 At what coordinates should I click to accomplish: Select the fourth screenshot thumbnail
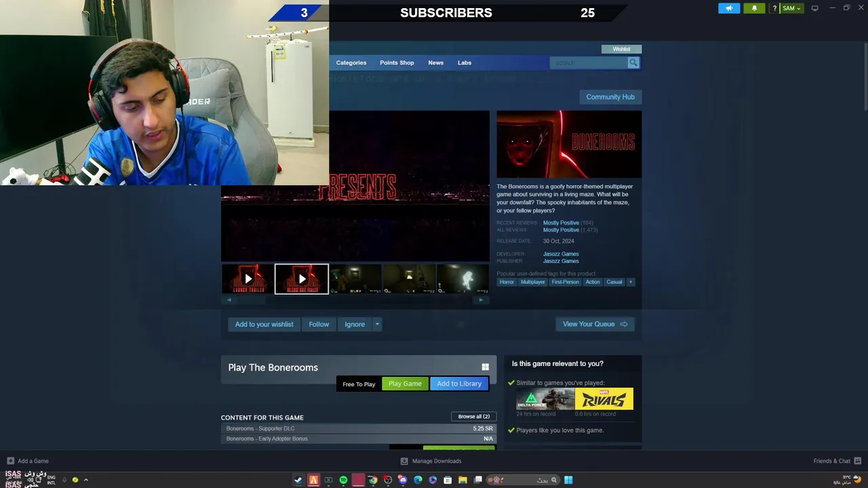pos(409,279)
